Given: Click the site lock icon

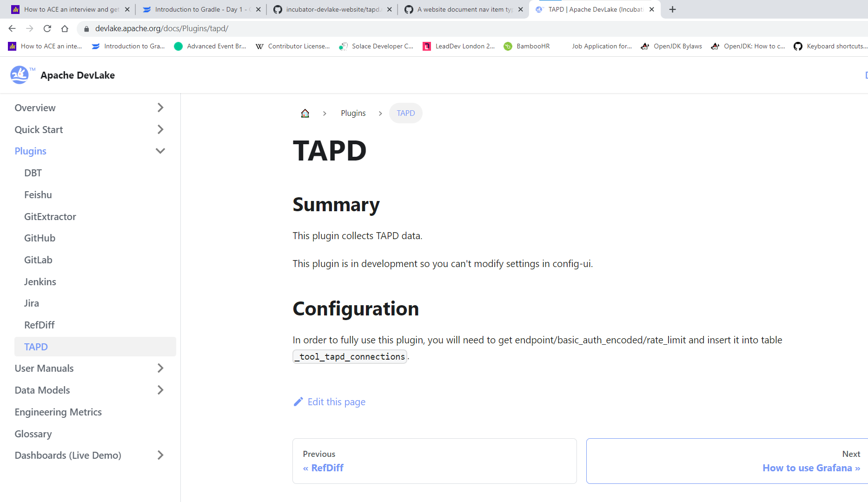Looking at the screenshot, I should (x=86, y=29).
